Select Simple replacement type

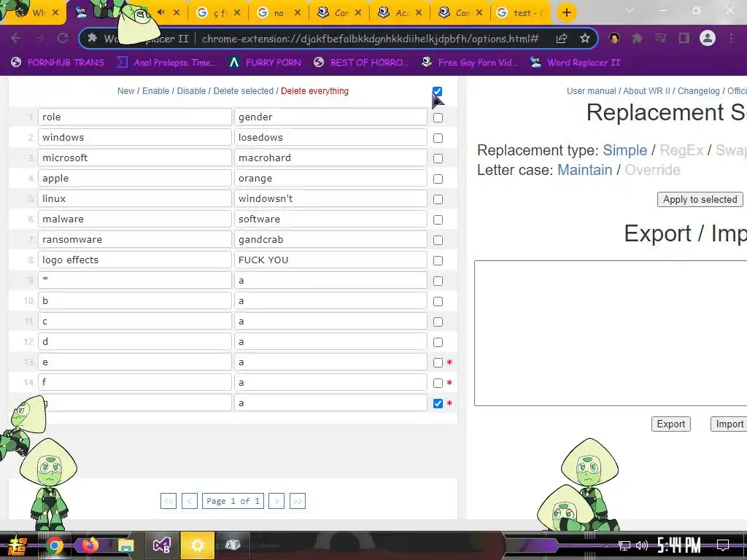[625, 150]
